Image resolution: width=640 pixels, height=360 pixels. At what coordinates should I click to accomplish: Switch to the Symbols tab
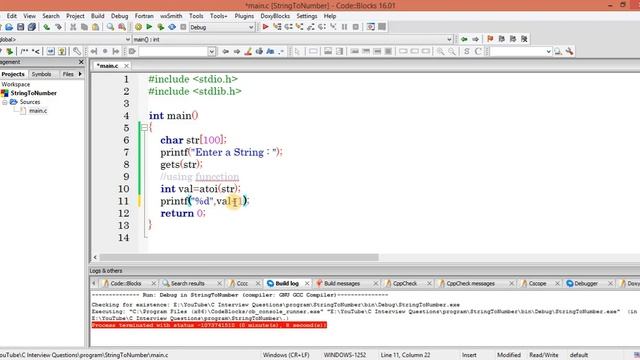[x=42, y=74]
